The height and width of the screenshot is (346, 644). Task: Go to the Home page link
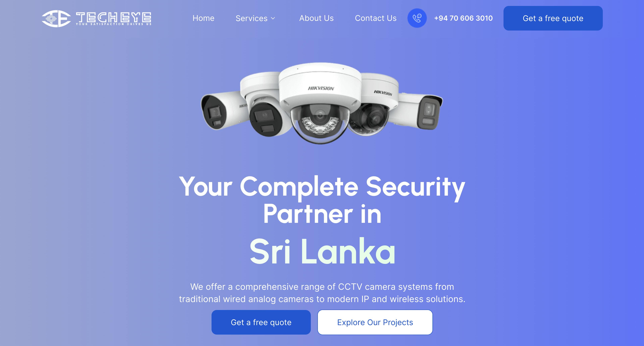click(x=203, y=18)
